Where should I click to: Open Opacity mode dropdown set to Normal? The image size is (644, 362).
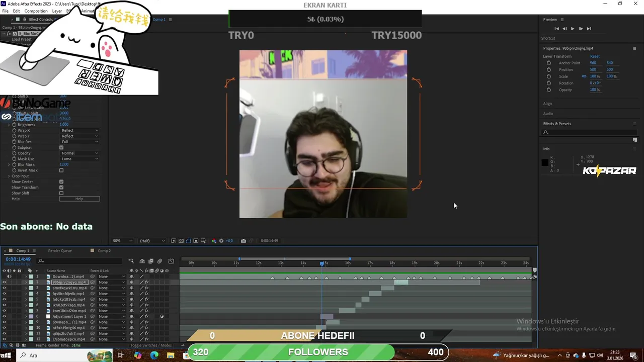pos(79,153)
